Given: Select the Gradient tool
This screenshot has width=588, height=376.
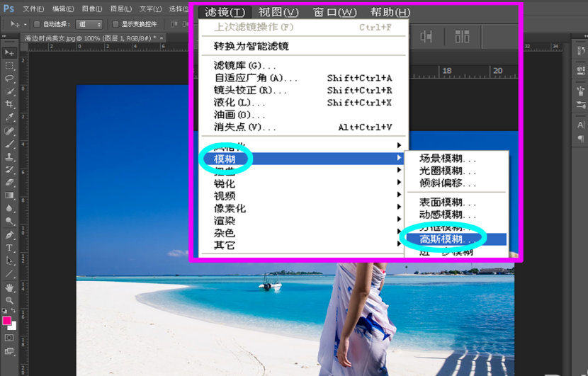Looking at the screenshot, I should (x=9, y=195).
